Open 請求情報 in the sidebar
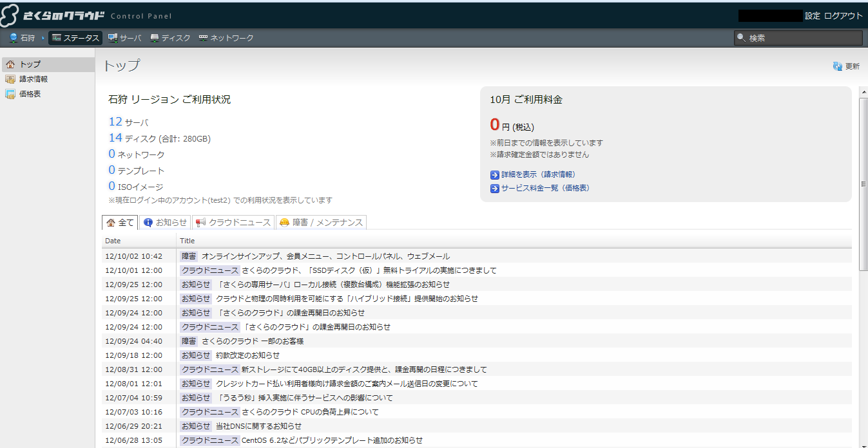Screen dimensions: 868x448 (x=48, y=79)
